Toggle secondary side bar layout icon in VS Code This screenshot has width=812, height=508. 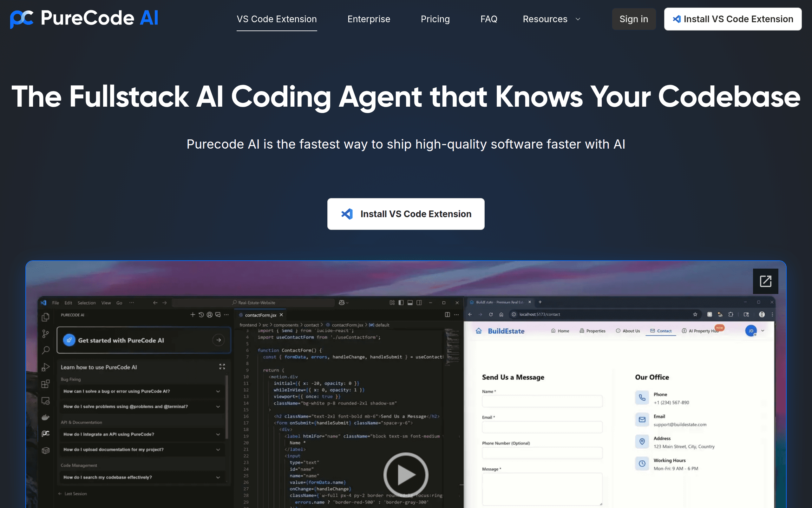coord(419,302)
